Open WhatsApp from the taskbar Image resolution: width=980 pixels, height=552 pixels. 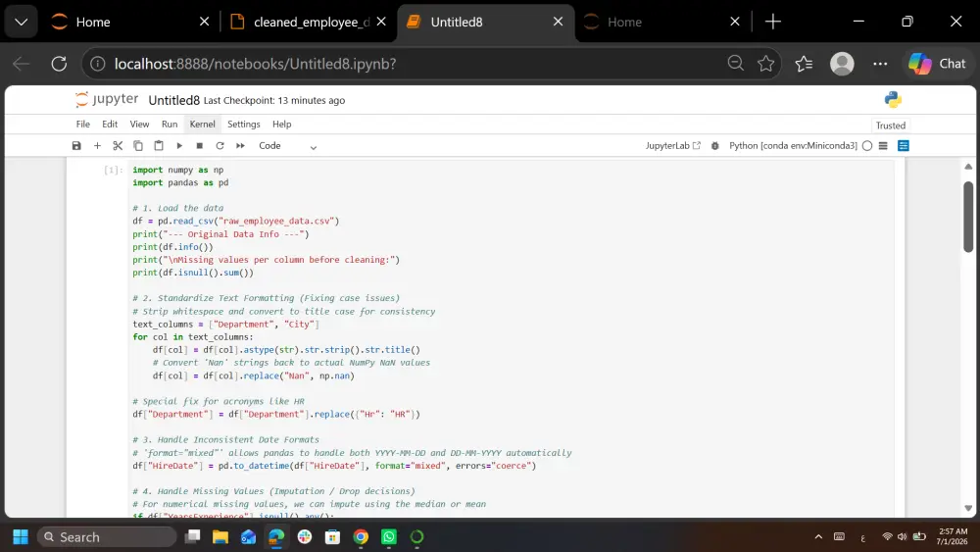(389, 537)
